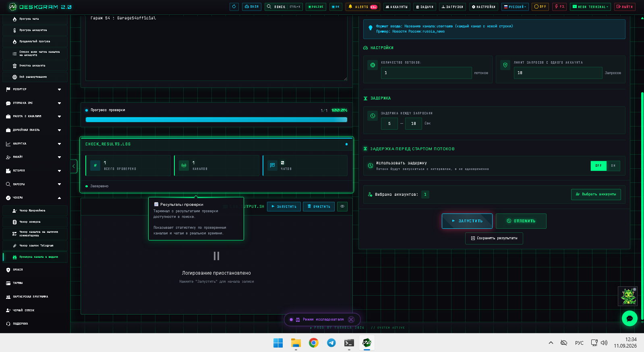The width and height of the screenshot is (644, 352).
Task: Open Прокси section in sidebar
Action: (35, 270)
